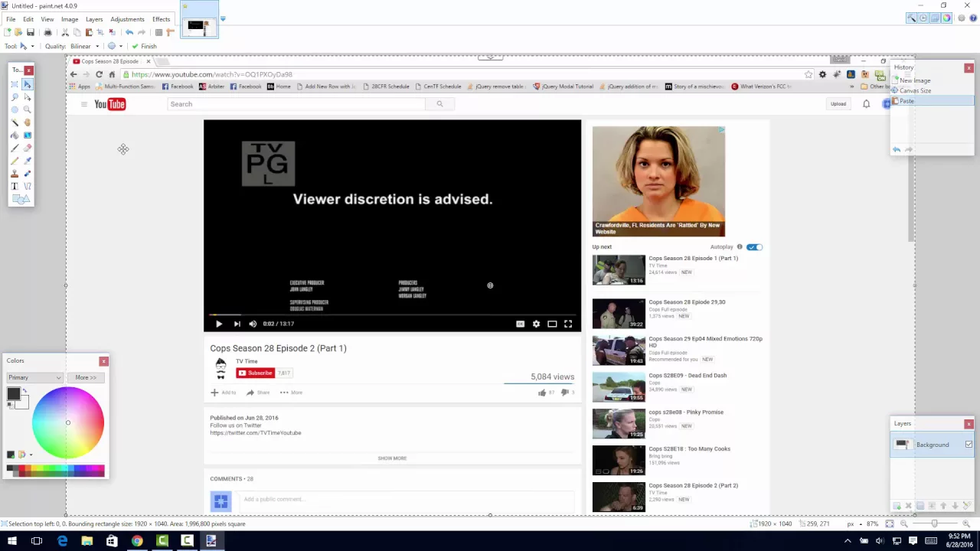
Task: Select New Image history entry
Action: click(x=932, y=80)
